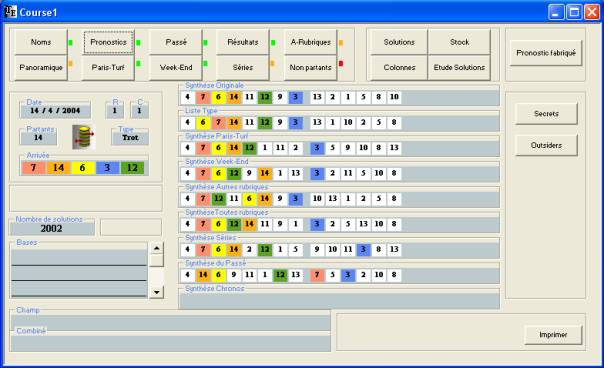Click the Bases list down arrow
The width and height of the screenshot is (604, 368).
156,292
